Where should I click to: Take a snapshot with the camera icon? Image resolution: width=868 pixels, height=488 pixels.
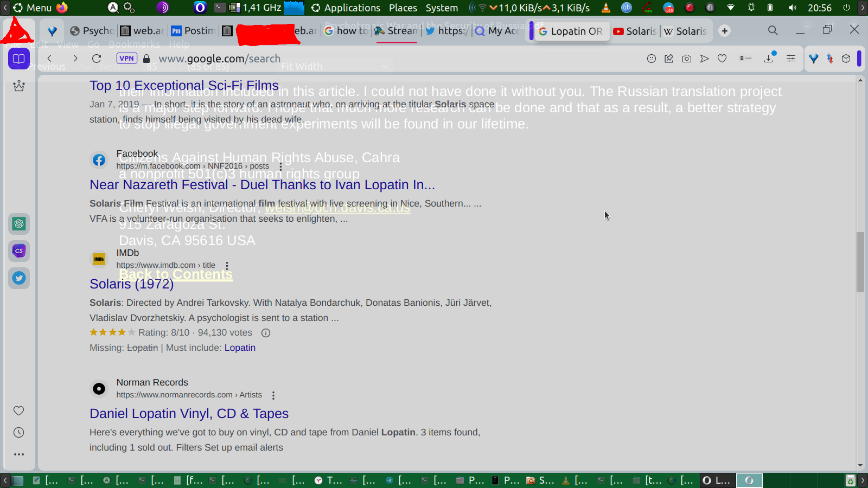(687, 59)
